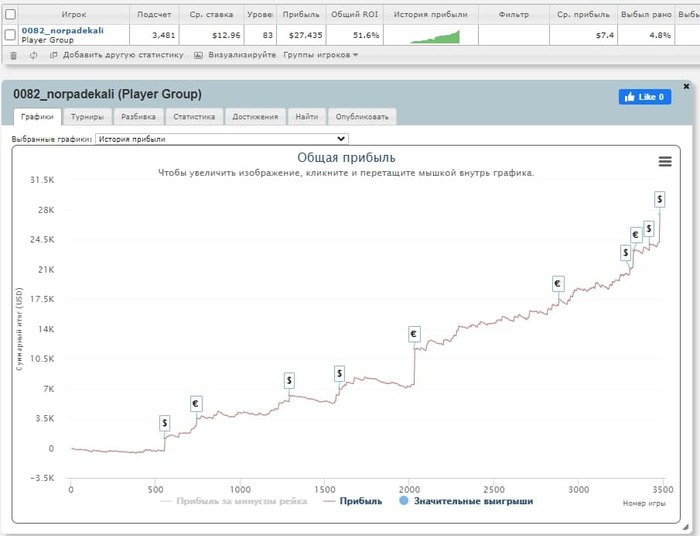This screenshot has width=700, height=536.
Task: Open the 'Статистика' tab
Action: tap(194, 116)
